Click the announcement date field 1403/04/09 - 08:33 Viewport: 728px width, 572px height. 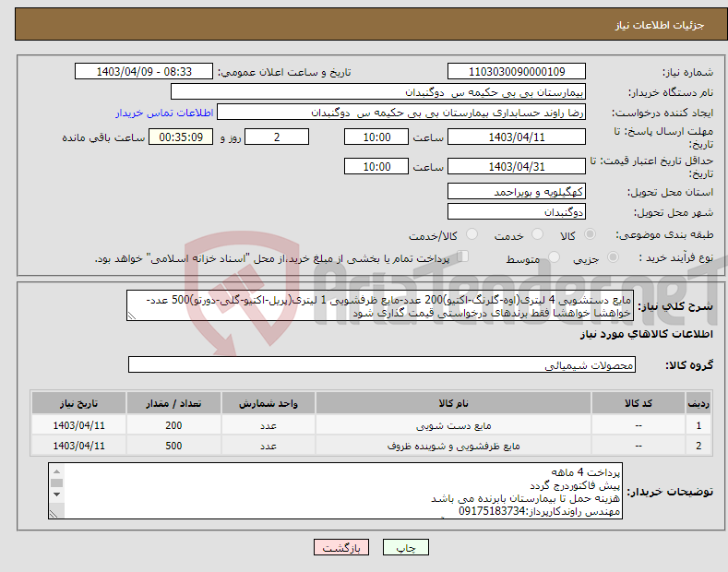[144, 72]
